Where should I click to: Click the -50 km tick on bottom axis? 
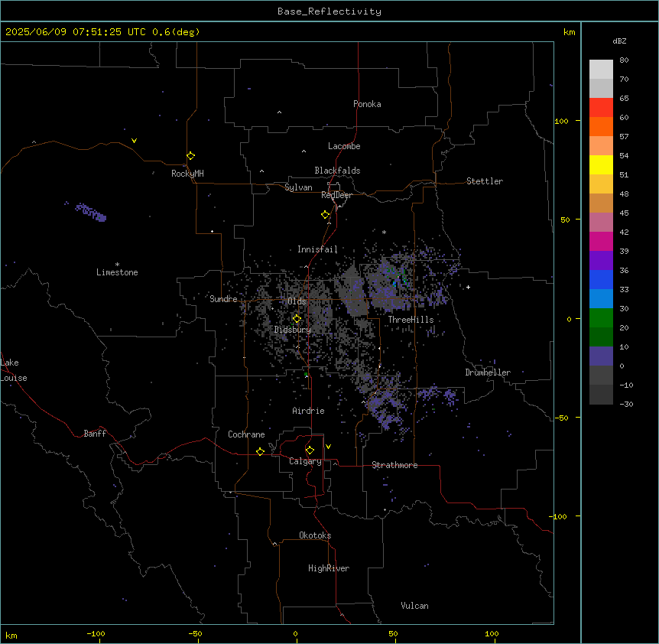point(195,633)
